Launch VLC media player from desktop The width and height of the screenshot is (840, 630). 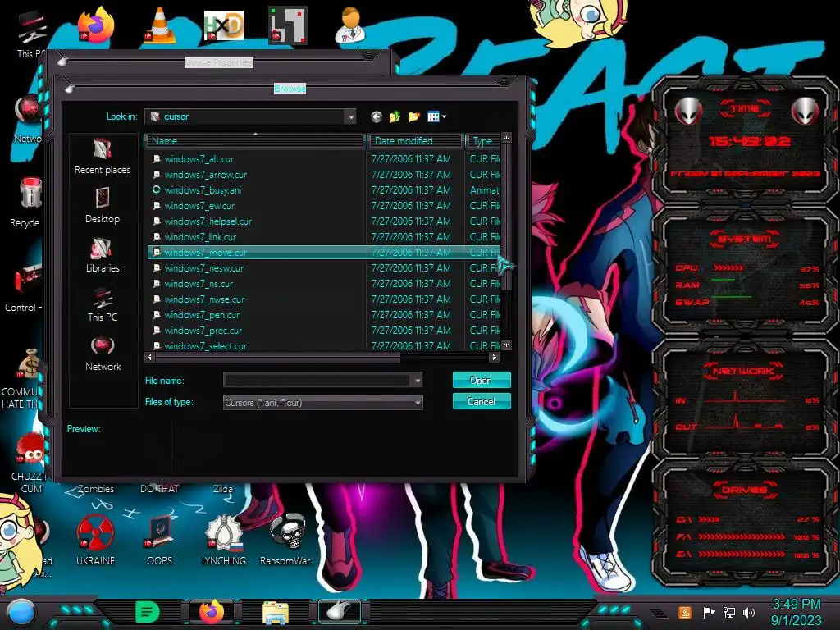pyautogui.click(x=160, y=25)
